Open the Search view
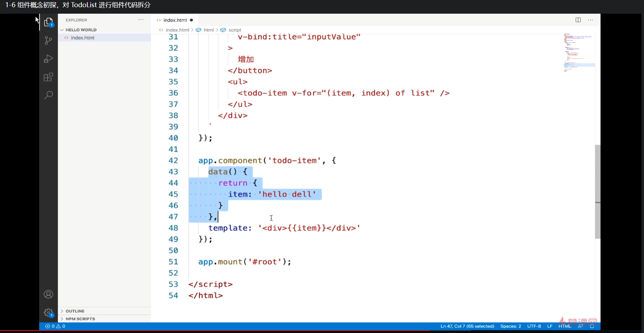Screen dimensions: 644x333 point(49,95)
